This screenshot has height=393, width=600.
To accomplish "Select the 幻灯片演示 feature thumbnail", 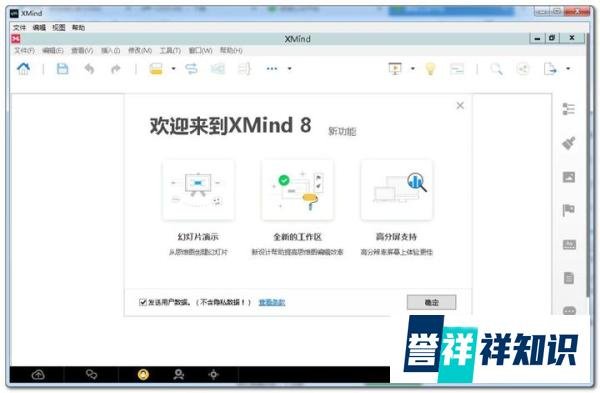I will tap(198, 190).
